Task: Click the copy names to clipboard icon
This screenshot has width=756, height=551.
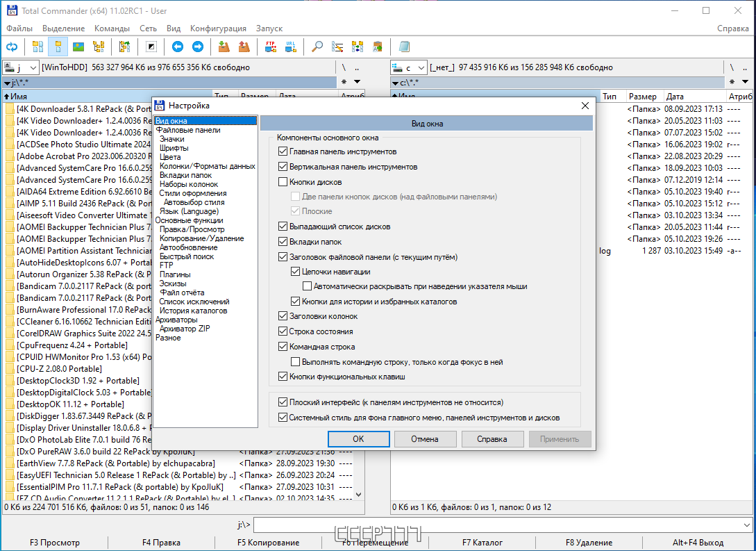Action: click(x=378, y=47)
